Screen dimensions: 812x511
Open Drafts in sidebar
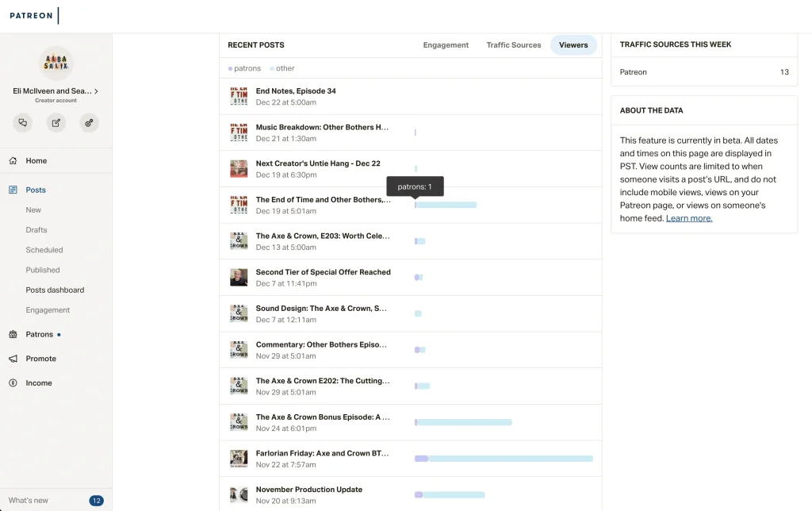pos(36,229)
